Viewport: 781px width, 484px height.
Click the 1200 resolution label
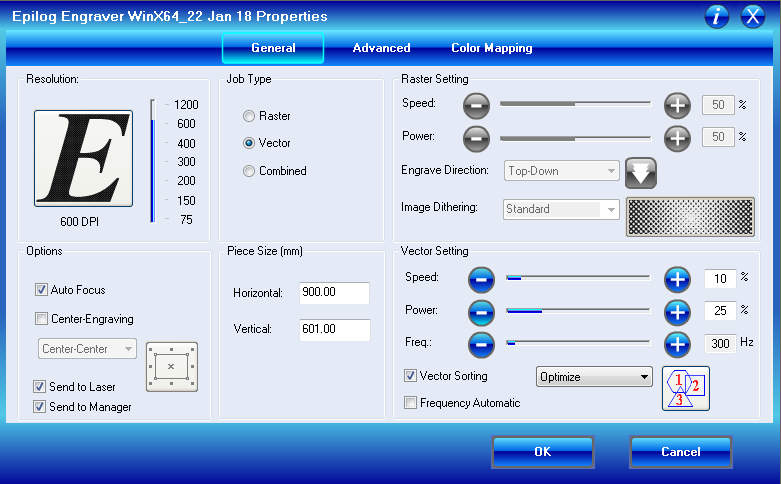pos(186,105)
